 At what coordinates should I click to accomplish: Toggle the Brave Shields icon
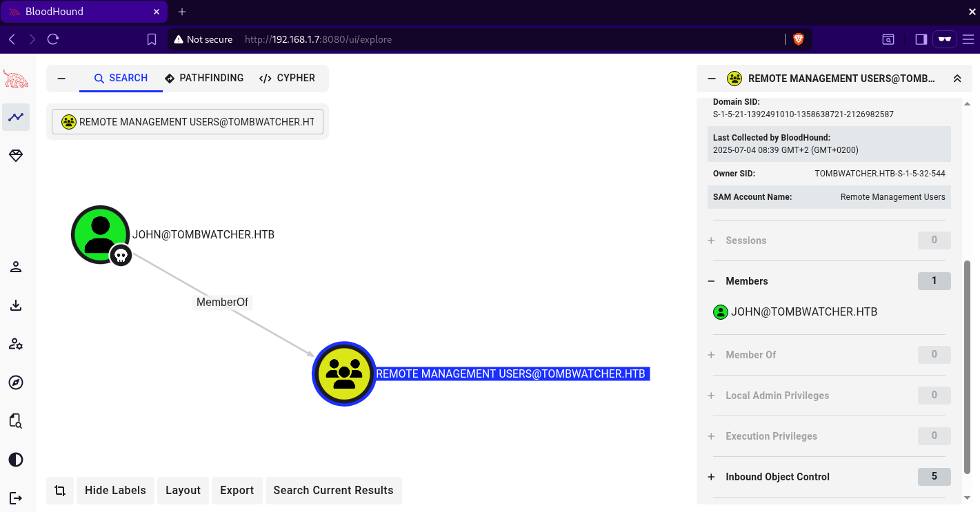pyautogui.click(x=799, y=39)
